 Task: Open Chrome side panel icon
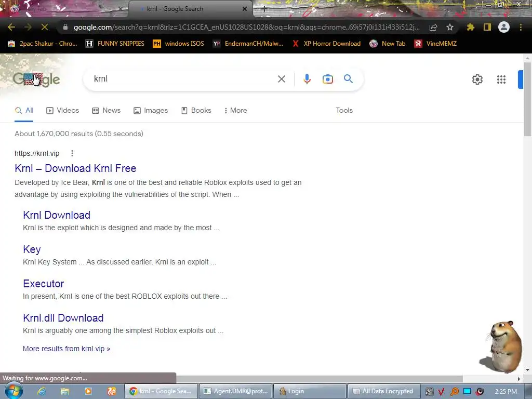[x=487, y=27]
